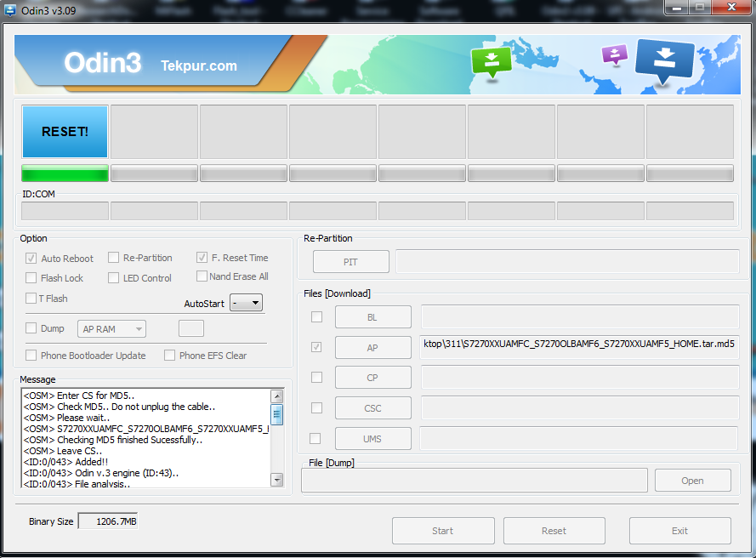
Task: Click the purple download marker on banner
Action: point(615,54)
